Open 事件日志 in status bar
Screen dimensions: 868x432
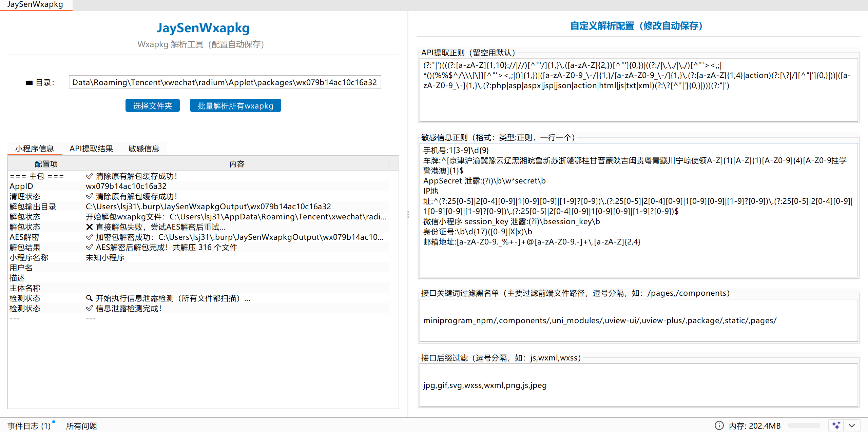(29, 426)
